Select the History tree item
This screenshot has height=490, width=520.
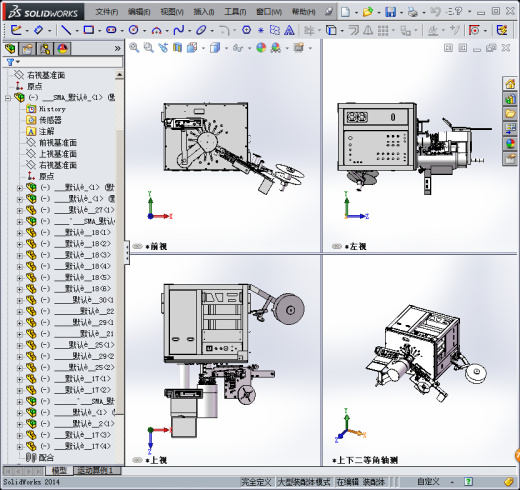tap(46, 109)
